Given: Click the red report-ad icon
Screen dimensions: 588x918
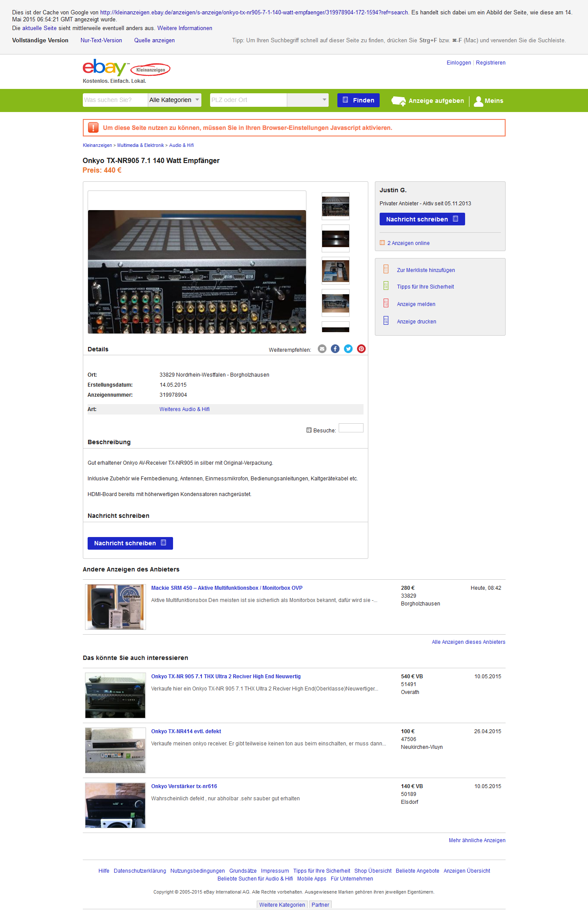Looking at the screenshot, I should tap(386, 303).
